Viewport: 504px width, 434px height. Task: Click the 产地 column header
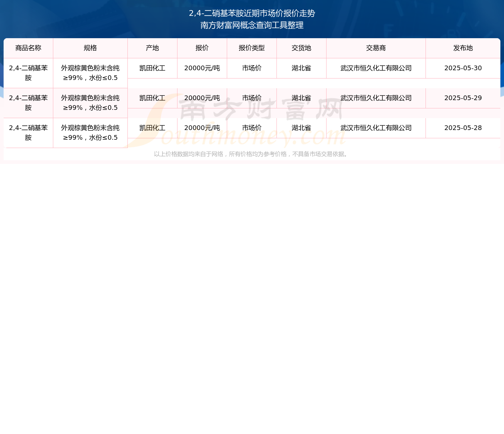coord(152,48)
